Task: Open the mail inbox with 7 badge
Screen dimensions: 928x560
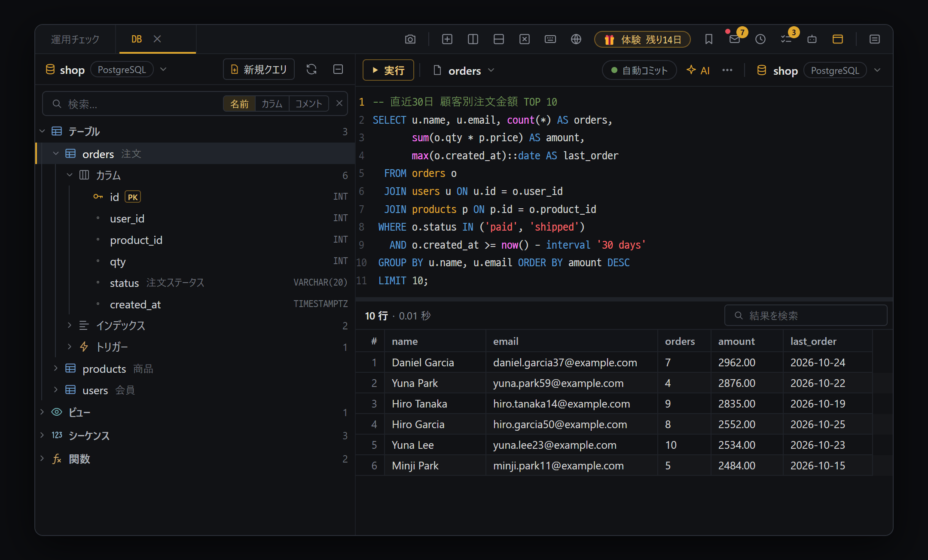Action: 735,39
